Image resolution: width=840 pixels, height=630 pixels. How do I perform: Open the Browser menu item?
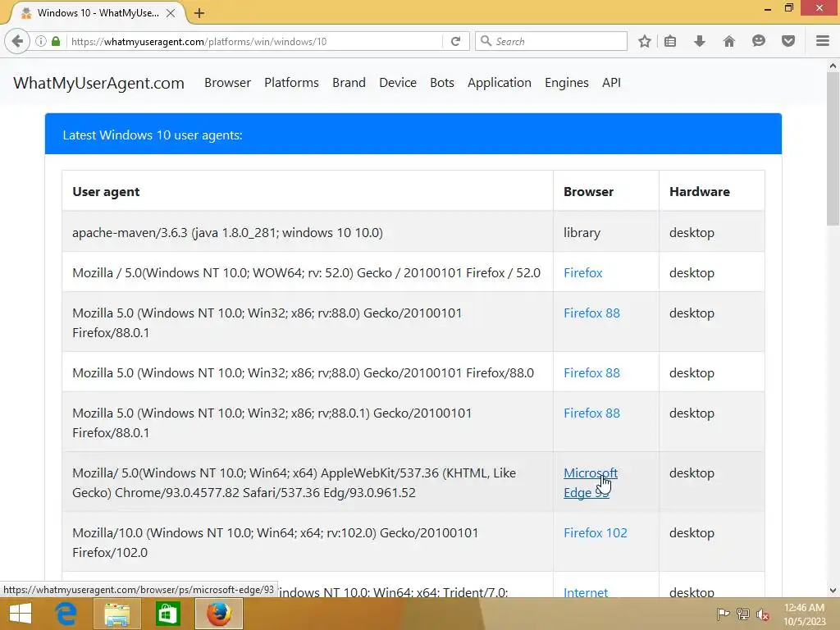(228, 83)
